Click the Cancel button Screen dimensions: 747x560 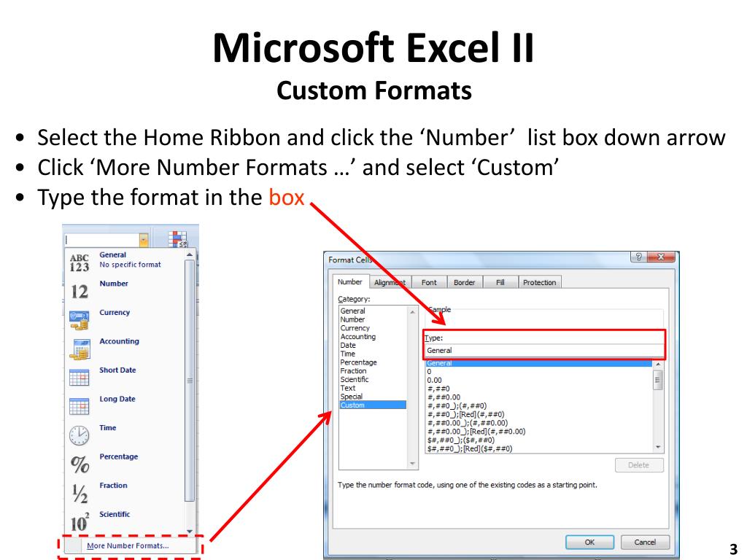(645, 542)
